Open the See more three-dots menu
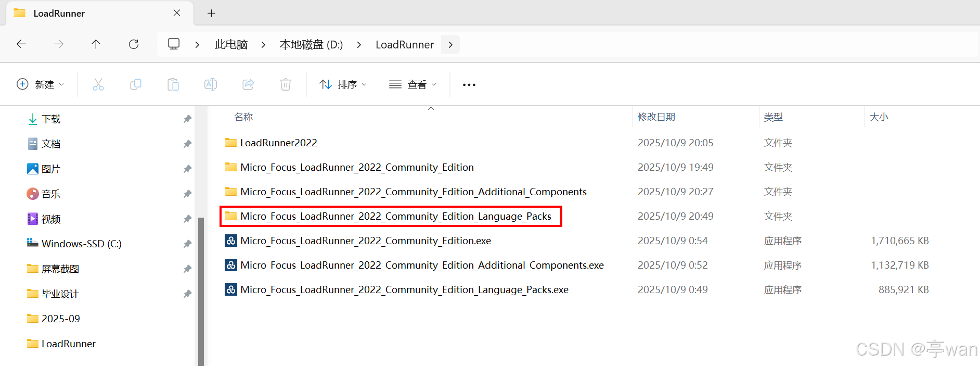980x366 pixels. pos(469,85)
